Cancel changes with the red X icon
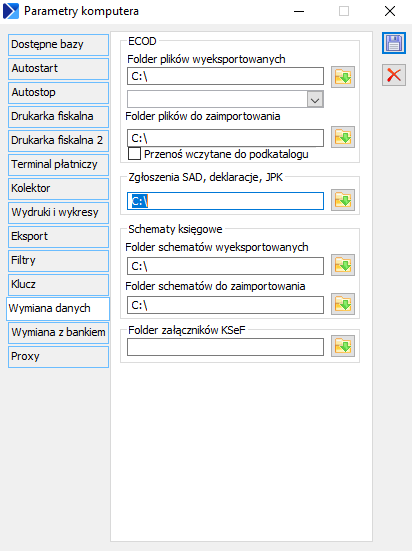 [394, 75]
